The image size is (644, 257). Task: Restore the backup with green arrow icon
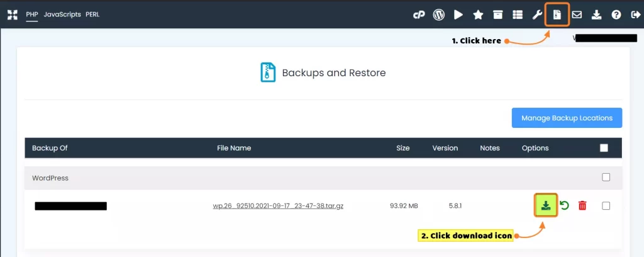coord(564,205)
